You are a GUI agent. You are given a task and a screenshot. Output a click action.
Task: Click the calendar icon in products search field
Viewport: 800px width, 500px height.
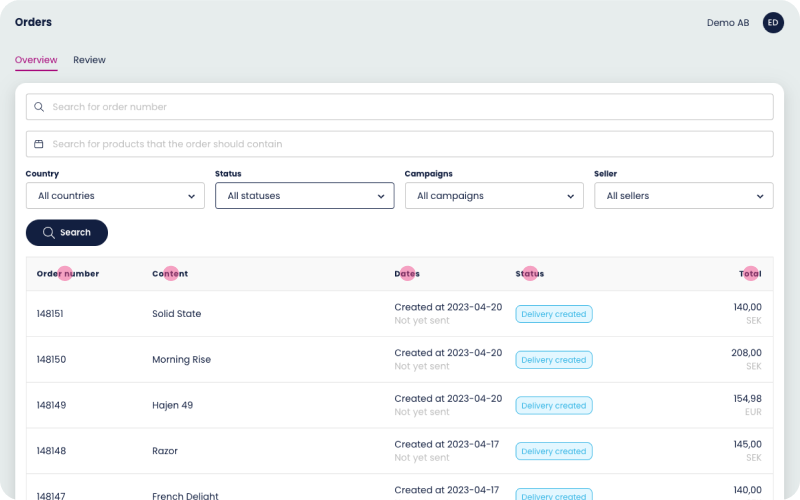click(x=39, y=144)
